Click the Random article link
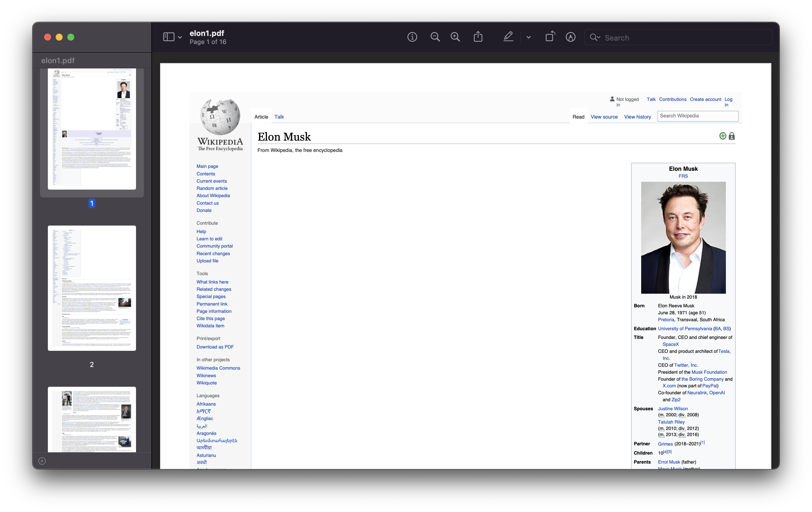 pyautogui.click(x=212, y=188)
